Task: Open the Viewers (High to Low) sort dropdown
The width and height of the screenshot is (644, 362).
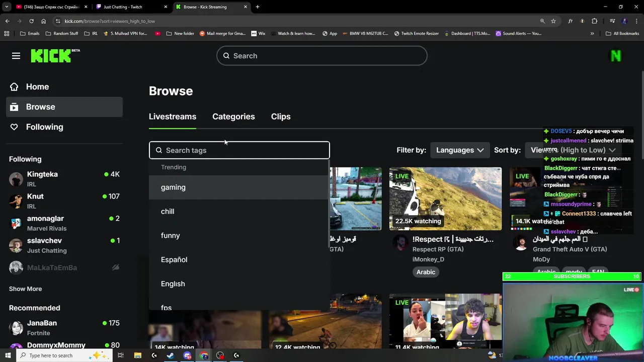Action: 573,150
